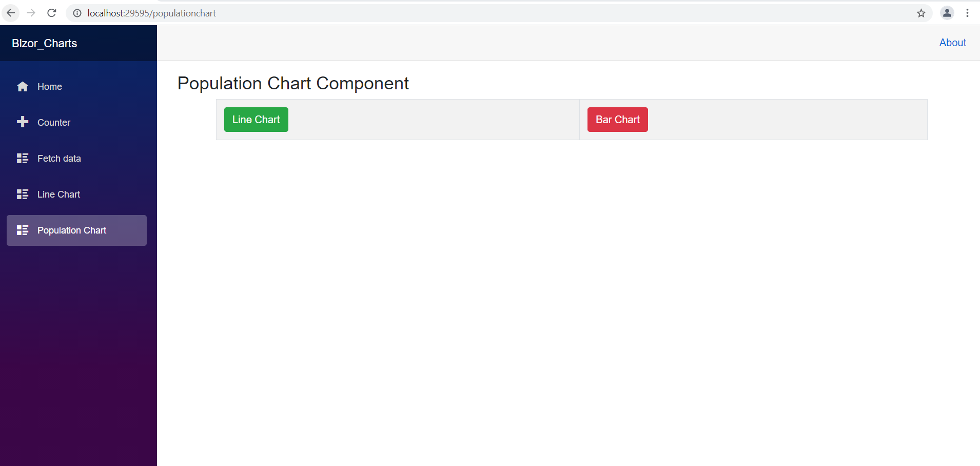Select the list icon next to Fetch data

coord(23,158)
